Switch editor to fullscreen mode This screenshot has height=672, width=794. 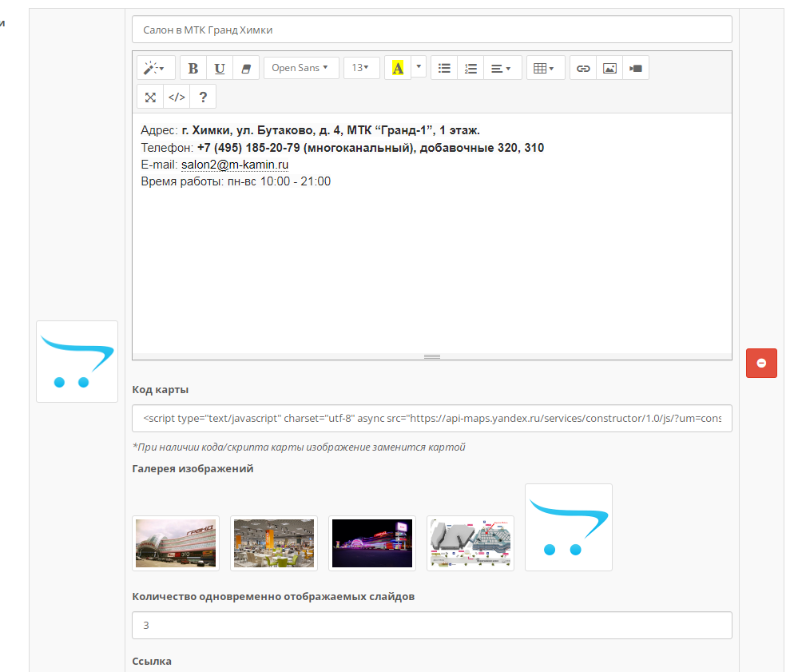point(150,97)
